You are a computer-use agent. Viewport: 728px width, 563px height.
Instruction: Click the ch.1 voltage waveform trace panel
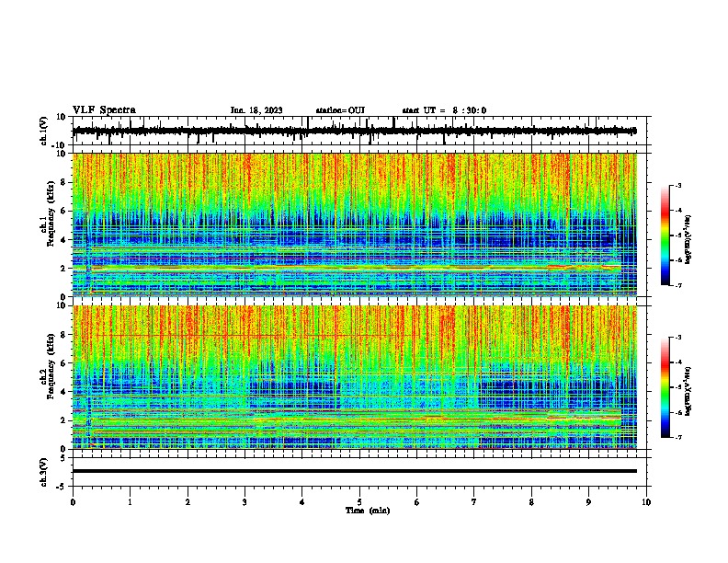pos(361,131)
